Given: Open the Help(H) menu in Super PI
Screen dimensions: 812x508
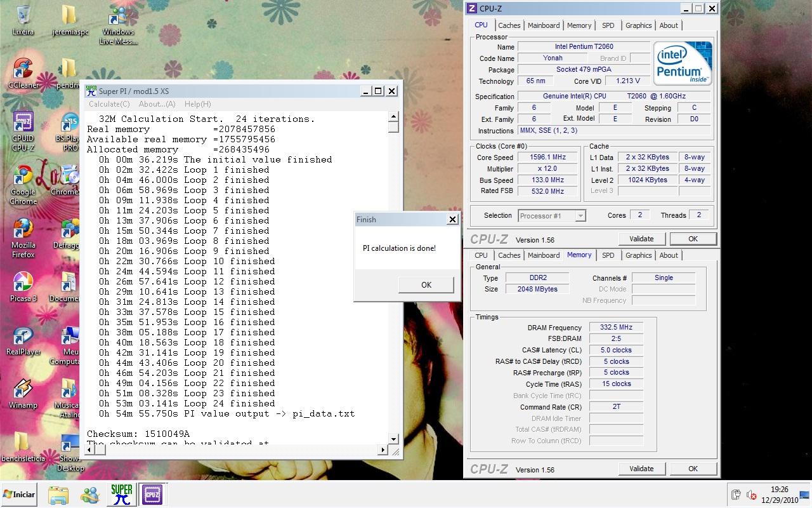Looking at the screenshot, I should click(197, 104).
